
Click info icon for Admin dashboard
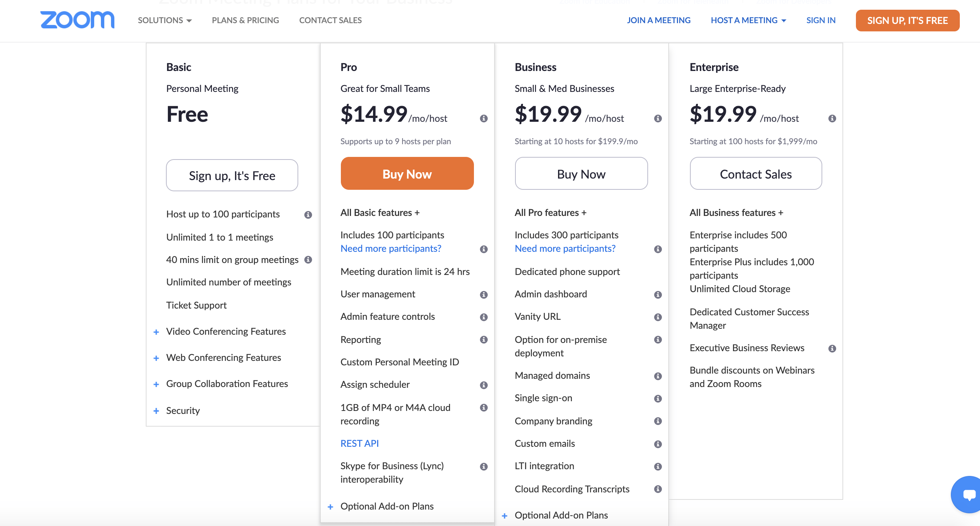tap(658, 295)
